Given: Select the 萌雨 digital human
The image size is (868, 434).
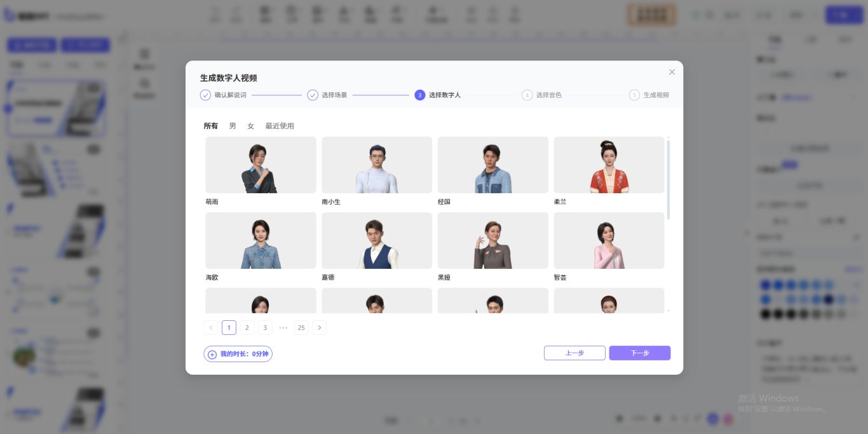Looking at the screenshot, I should coord(261,165).
